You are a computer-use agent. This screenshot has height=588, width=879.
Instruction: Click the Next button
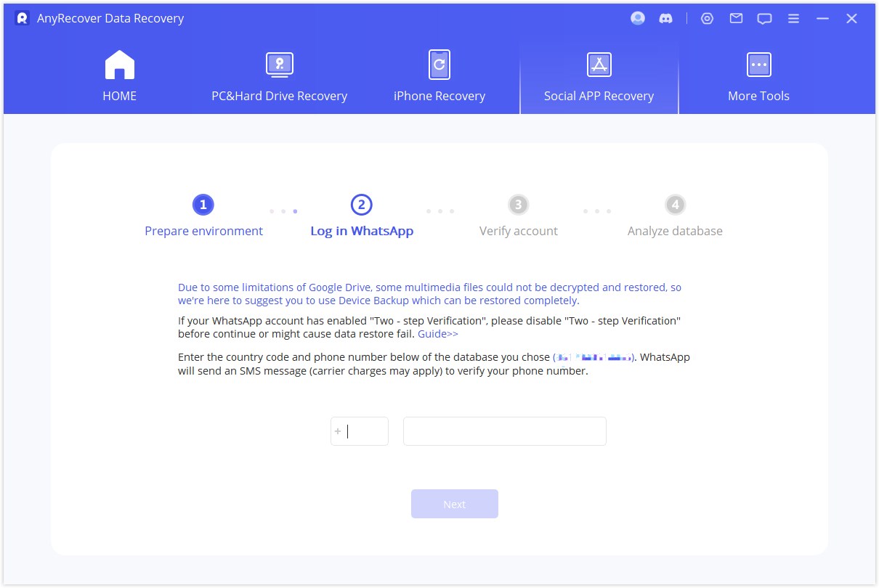(x=454, y=503)
